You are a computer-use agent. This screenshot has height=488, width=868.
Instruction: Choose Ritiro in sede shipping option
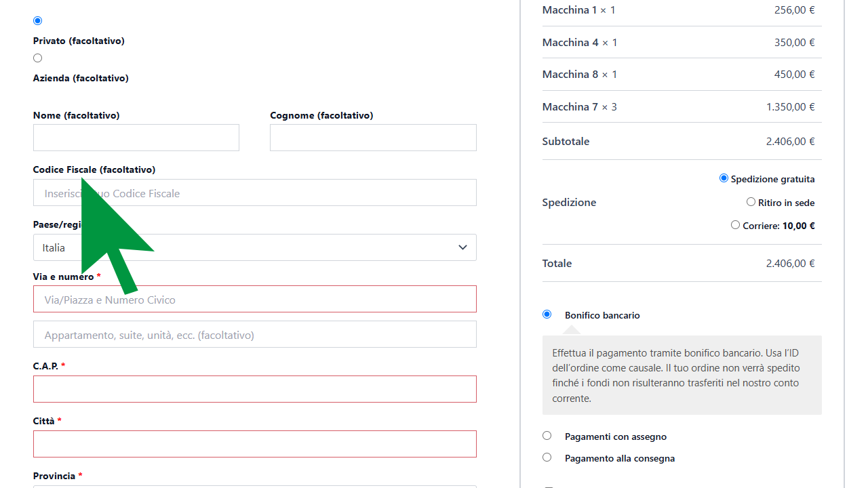751,201
